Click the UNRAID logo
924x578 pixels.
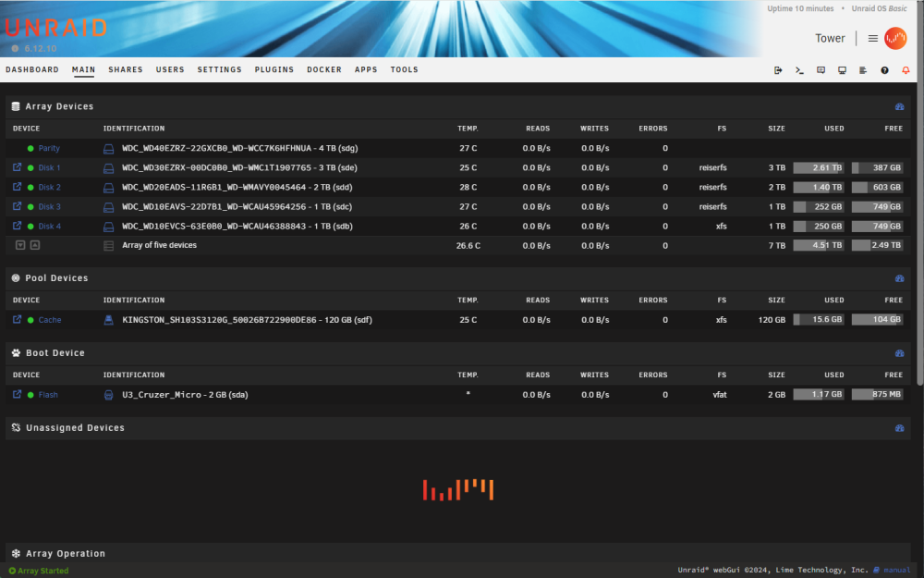click(56, 28)
